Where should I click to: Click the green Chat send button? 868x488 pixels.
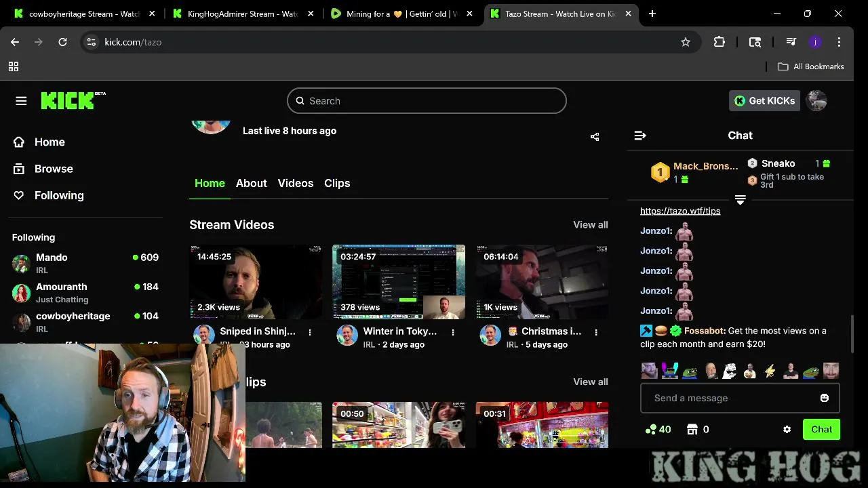821,429
